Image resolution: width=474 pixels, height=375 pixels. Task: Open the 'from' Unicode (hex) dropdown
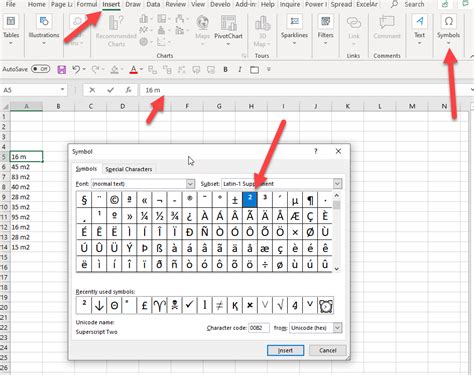337,328
